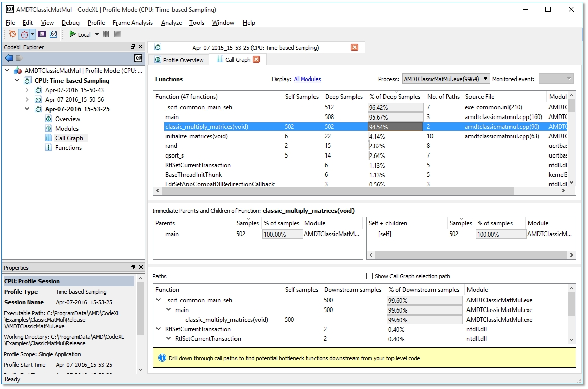Click the Self + children horizontal scrollbar

pyautogui.click(x=471, y=255)
